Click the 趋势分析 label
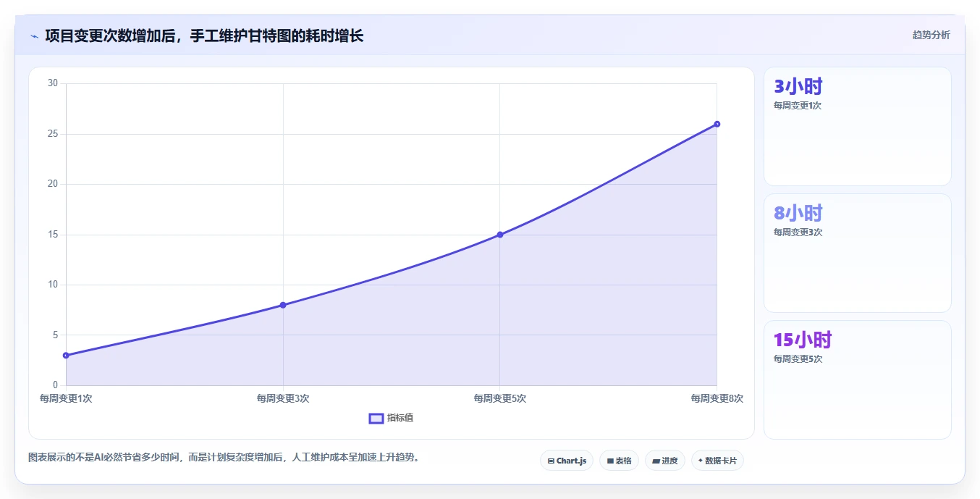 [931, 35]
